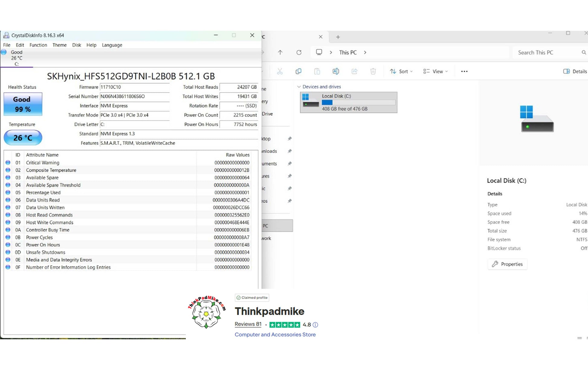Click the Up arrow navigation icon

pos(280,52)
